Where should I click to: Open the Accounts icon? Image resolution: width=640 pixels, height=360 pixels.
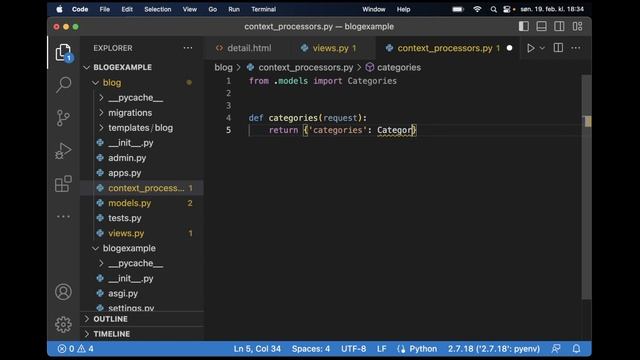coord(63,292)
